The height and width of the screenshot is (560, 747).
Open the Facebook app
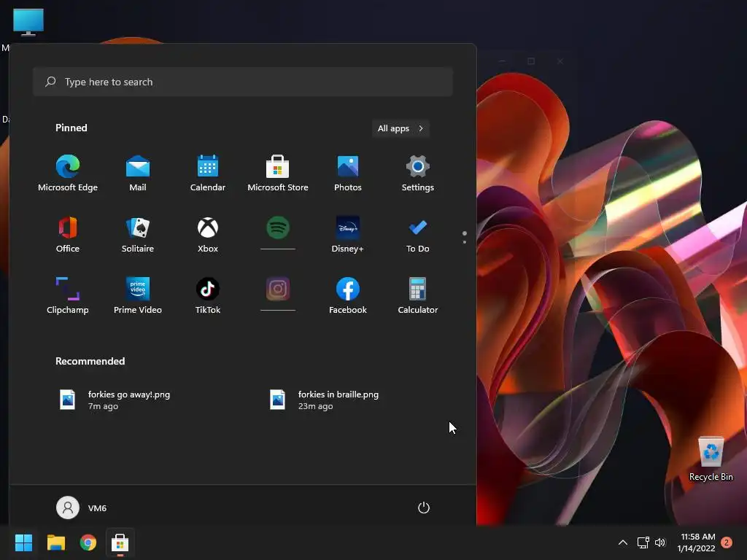pos(348,295)
